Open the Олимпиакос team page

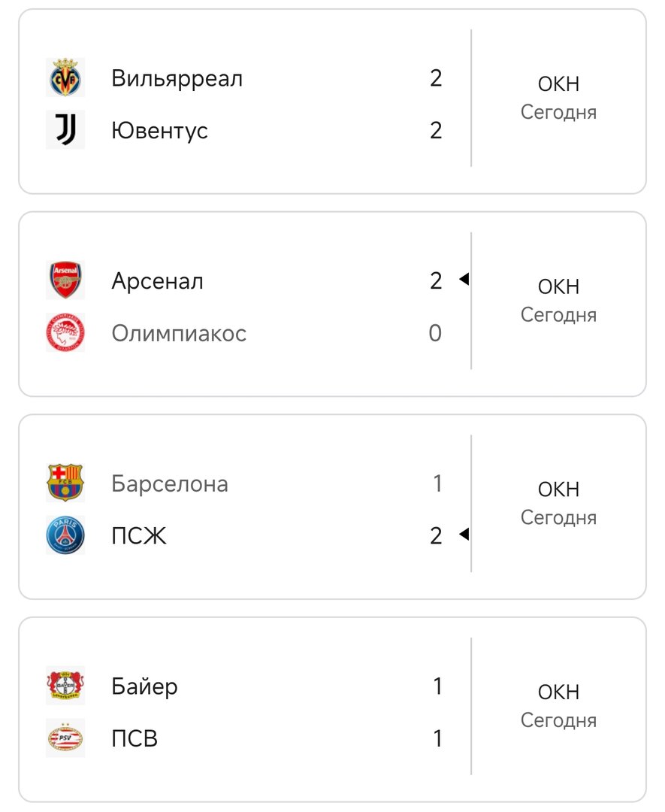[x=179, y=333]
